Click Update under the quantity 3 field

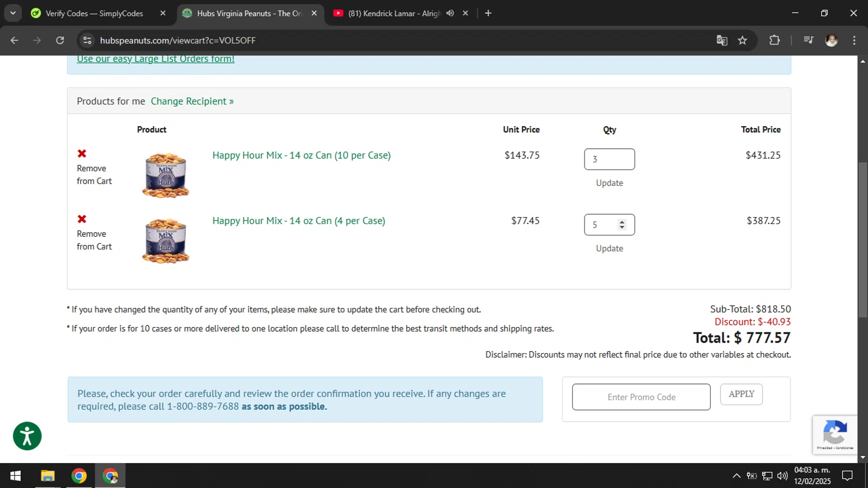coord(609,183)
